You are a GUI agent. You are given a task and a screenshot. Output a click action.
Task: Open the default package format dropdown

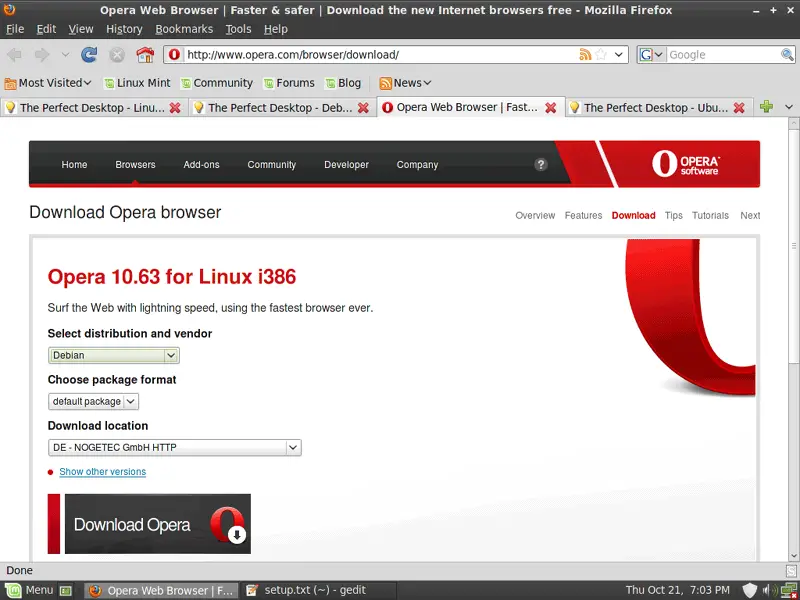(x=93, y=402)
